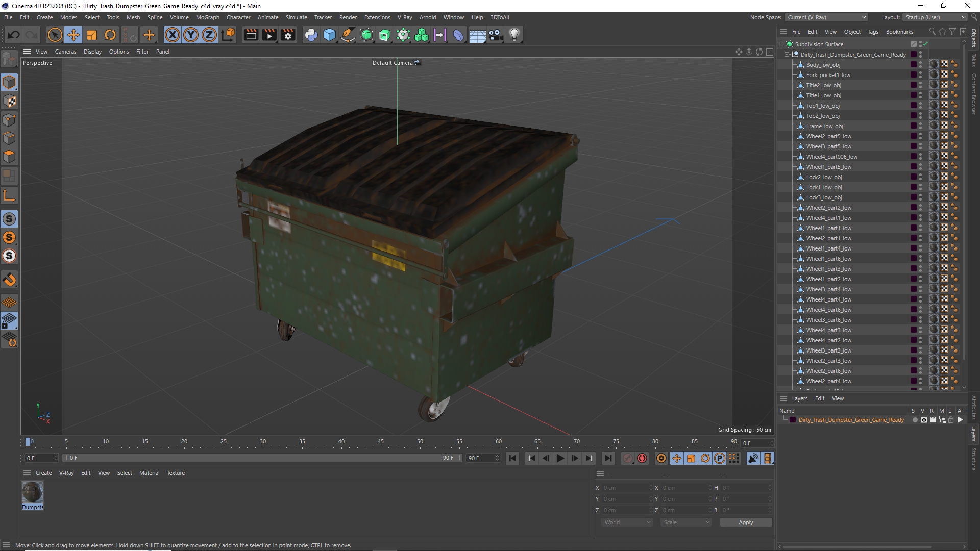This screenshot has width=980, height=551.
Task: Select Body_low_obj in object tree
Action: point(823,65)
